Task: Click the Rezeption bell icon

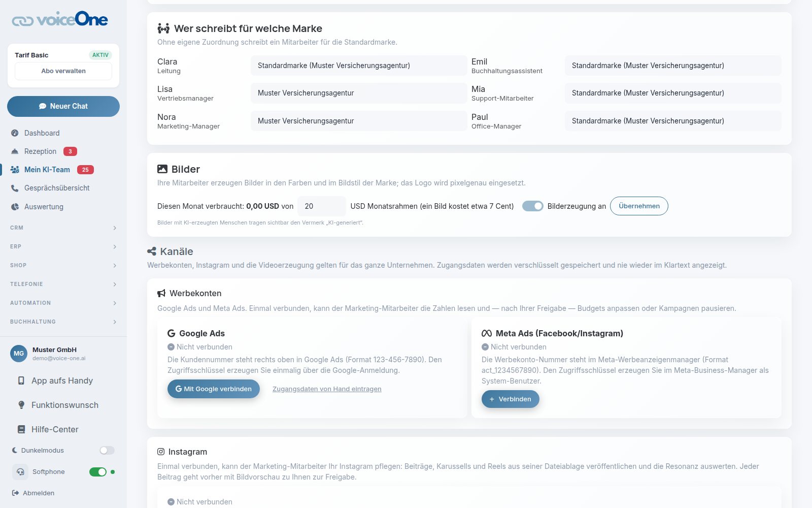Action: coord(15,151)
